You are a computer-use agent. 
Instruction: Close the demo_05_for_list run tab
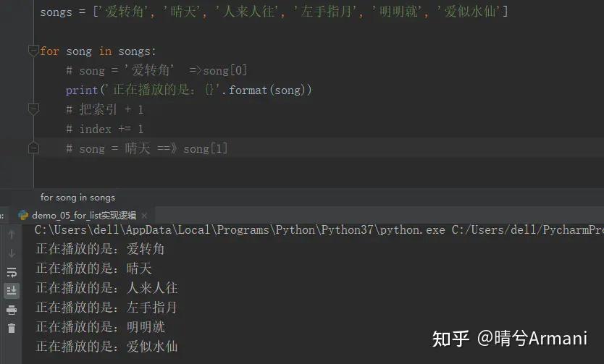click(143, 216)
